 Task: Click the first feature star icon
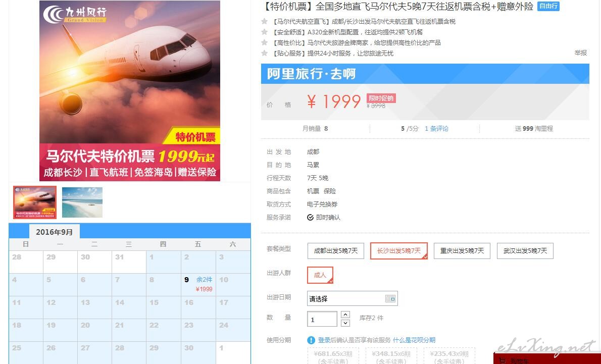(264, 22)
